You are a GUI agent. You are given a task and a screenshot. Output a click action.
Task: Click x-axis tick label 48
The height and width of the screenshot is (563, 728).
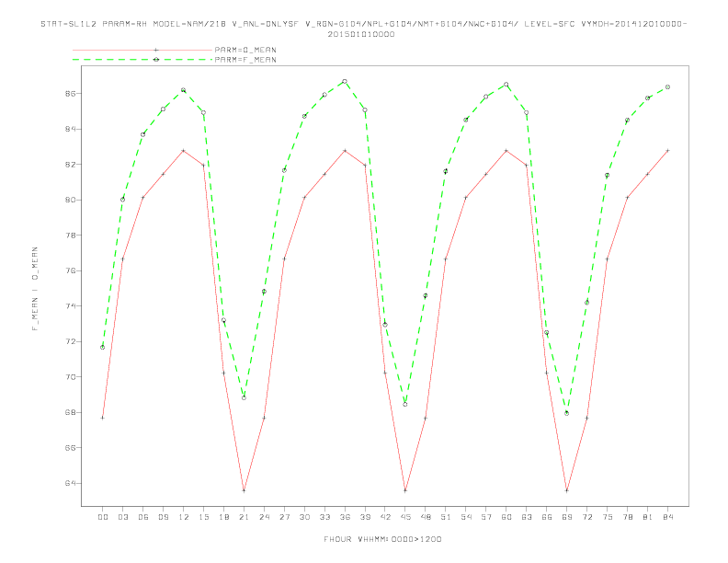(x=426, y=517)
